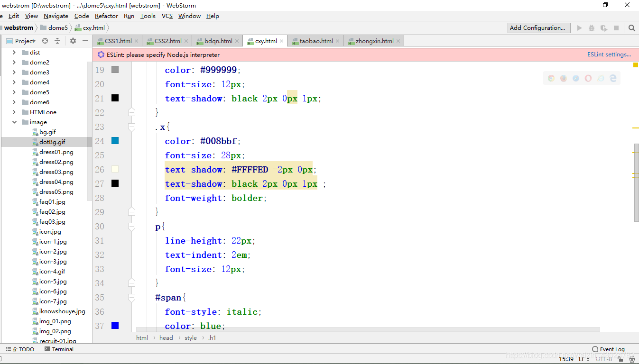Open the ESLint settings link
Image resolution: width=639 pixels, height=364 pixels.
click(609, 55)
